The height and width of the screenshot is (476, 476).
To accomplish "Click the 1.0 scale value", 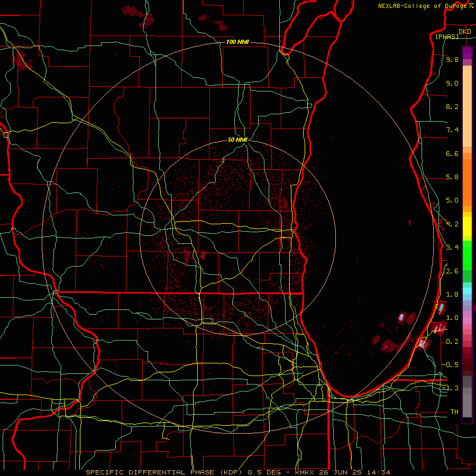I will click(x=452, y=318).
